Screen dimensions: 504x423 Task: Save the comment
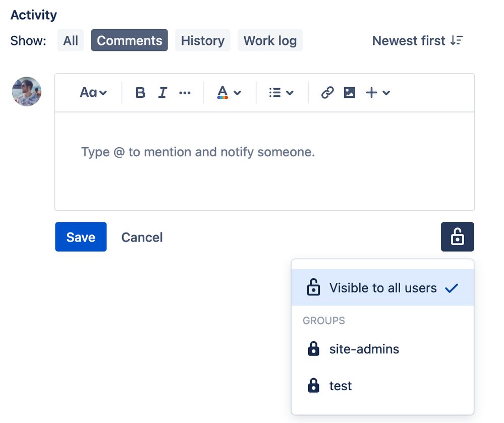[81, 237]
